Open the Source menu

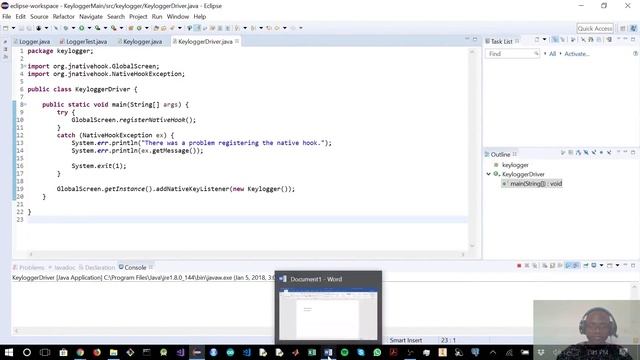(39, 17)
